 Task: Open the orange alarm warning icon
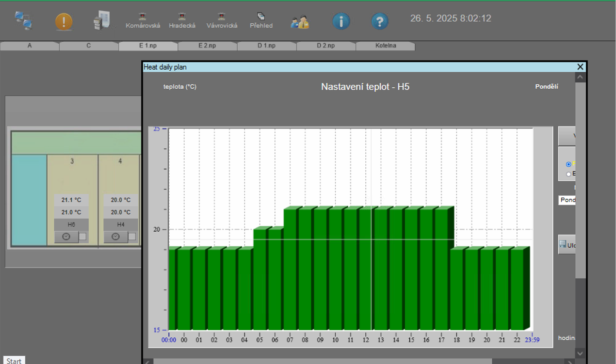coord(64,21)
